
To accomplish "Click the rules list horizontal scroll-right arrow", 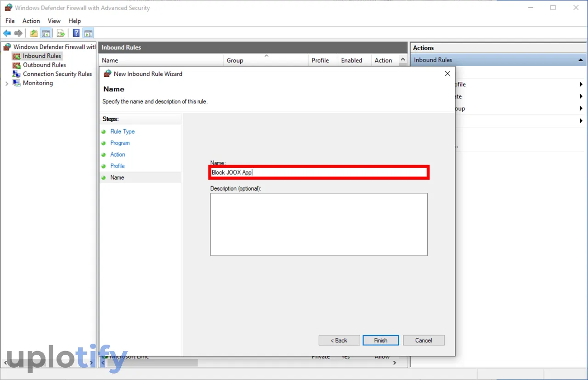I will pyautogui.click(x=395, y=363).
